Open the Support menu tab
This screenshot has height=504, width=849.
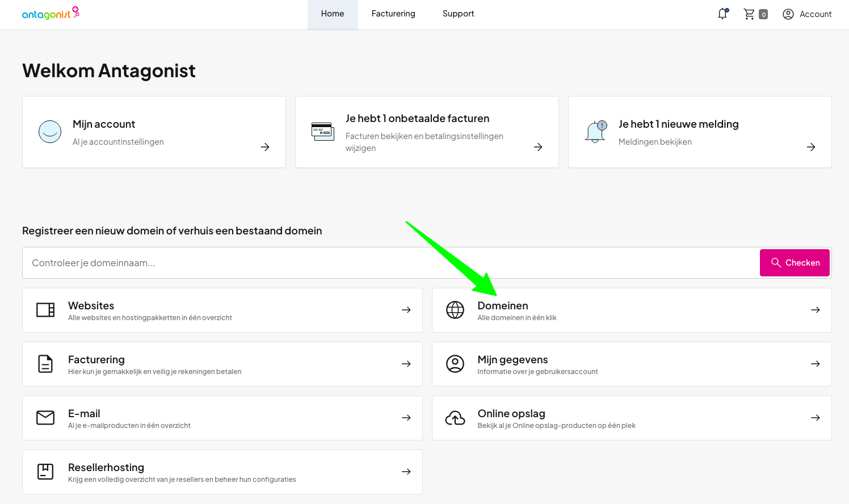pos(458,14)
